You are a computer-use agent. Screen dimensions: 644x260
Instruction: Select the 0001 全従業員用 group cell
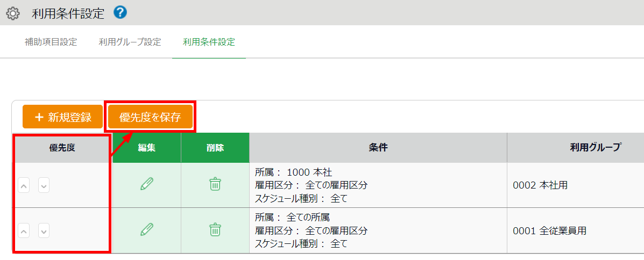(549, 231)
